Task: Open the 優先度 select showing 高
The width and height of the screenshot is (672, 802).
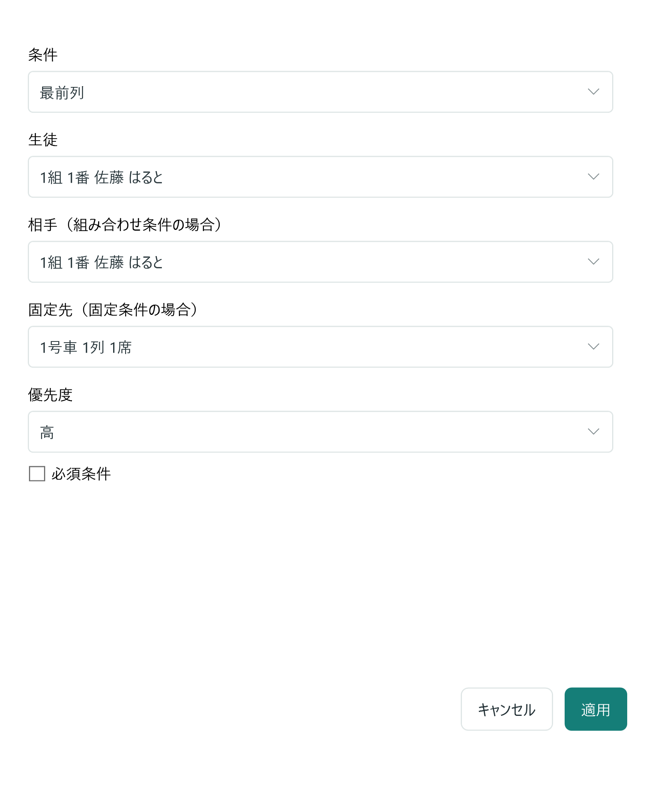Action: point(320,432)
